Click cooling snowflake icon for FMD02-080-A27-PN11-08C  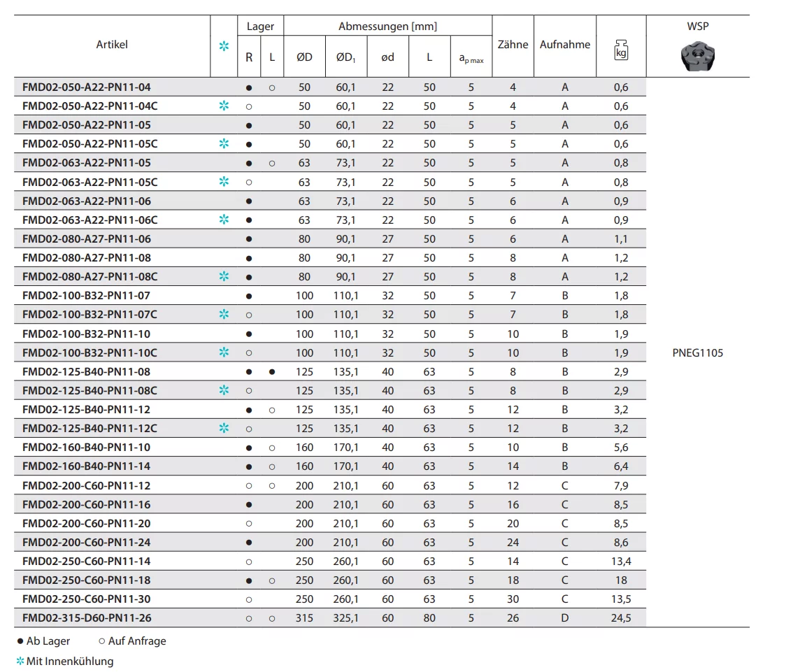[224, 277]
